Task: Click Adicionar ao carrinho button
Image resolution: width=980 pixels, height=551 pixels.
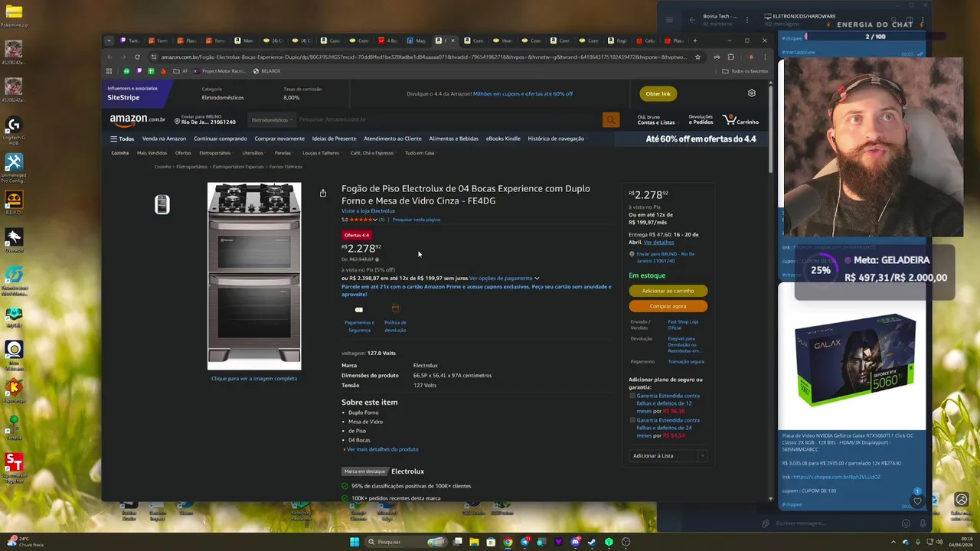Action: click(668, 291)
